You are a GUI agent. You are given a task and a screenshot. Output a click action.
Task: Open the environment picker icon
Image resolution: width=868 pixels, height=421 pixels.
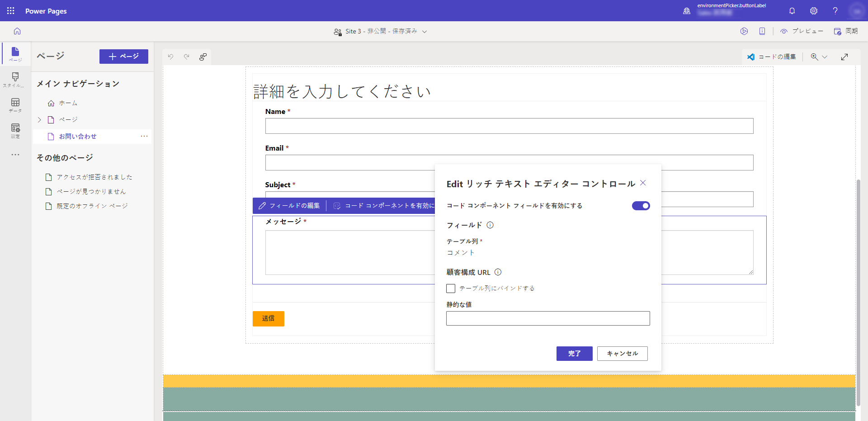pyautogui.click(x=687, y=11)
